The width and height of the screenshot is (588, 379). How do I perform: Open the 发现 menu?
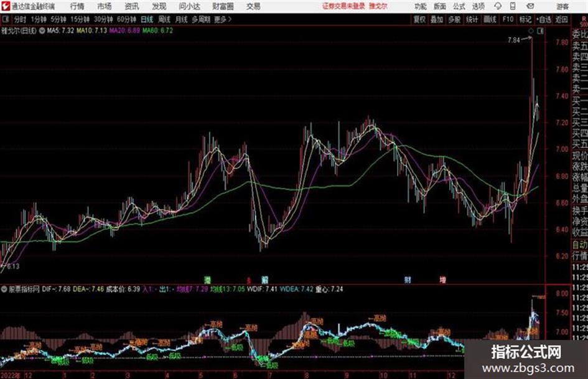(159, 6)
